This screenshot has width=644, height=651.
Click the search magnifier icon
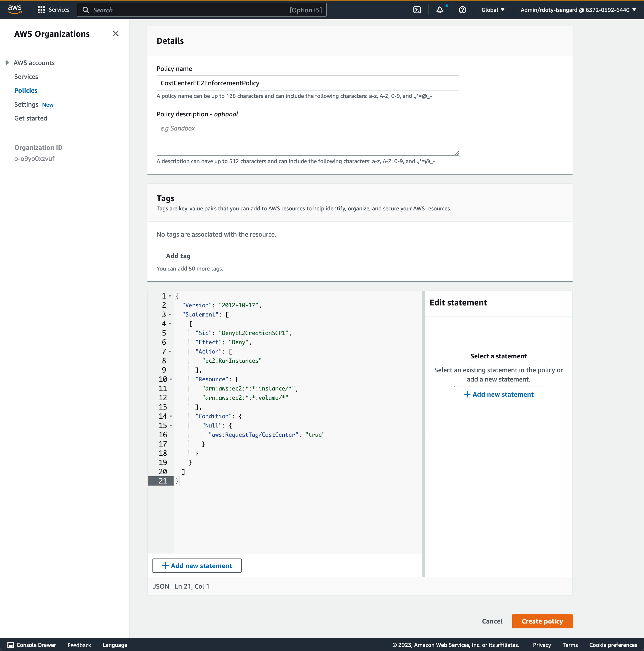86,10
